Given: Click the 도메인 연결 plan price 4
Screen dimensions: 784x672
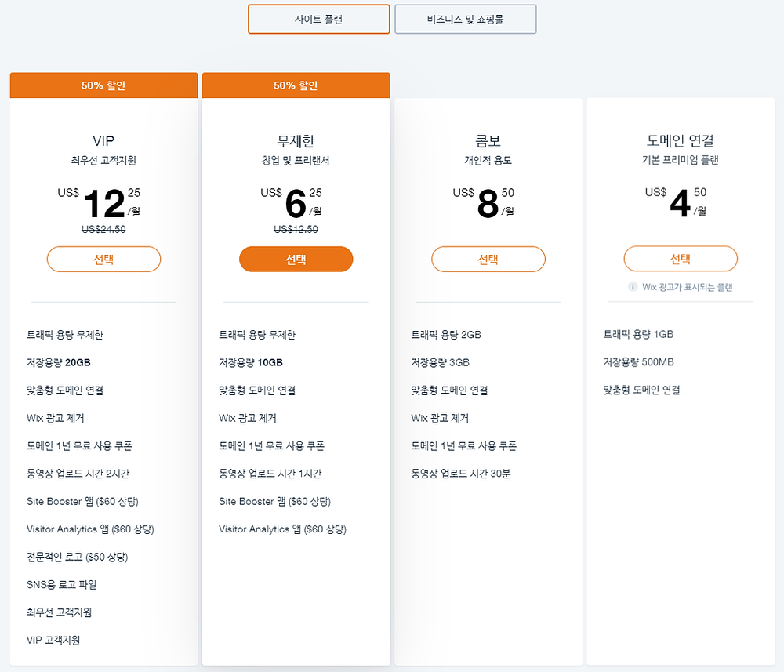Looking at the screenshot, I should click(x=680, y=204).
